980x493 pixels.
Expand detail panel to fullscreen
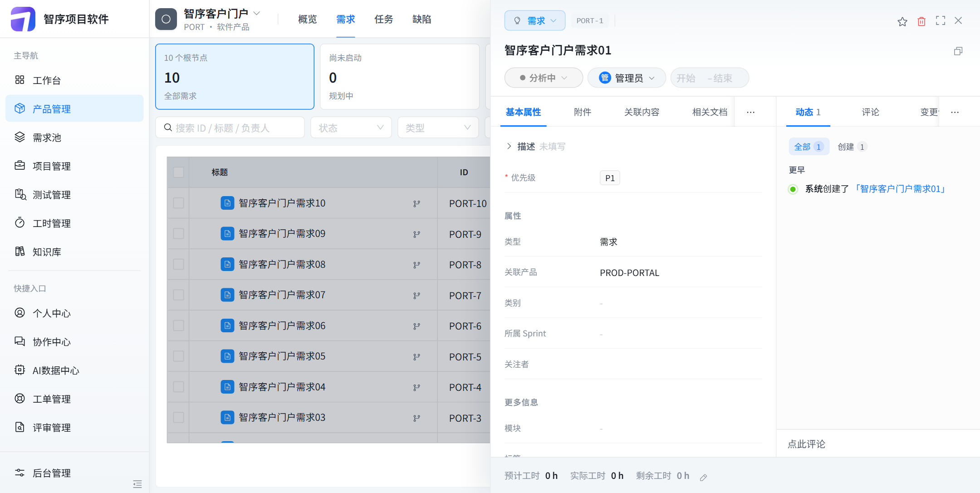click(x=941, y=21)
